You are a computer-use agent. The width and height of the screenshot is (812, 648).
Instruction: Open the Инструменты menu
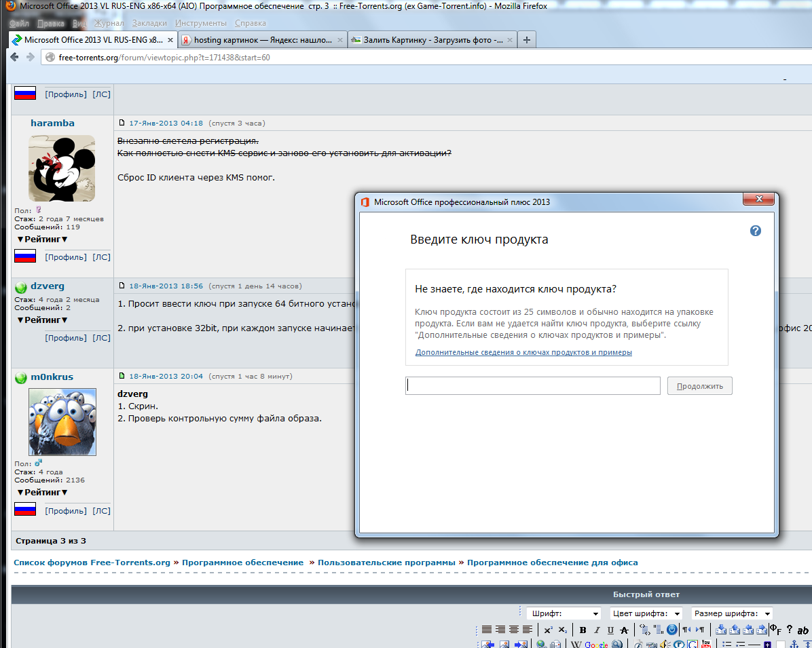coord(200,23)
